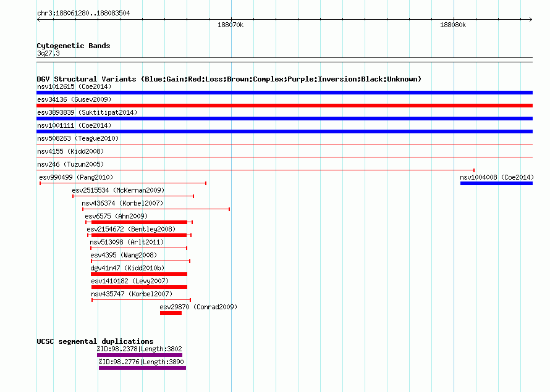Click the nsv1001111 (Coe2014) label
Viewport: 550px width, 392px height.
(x=74, y=125)
